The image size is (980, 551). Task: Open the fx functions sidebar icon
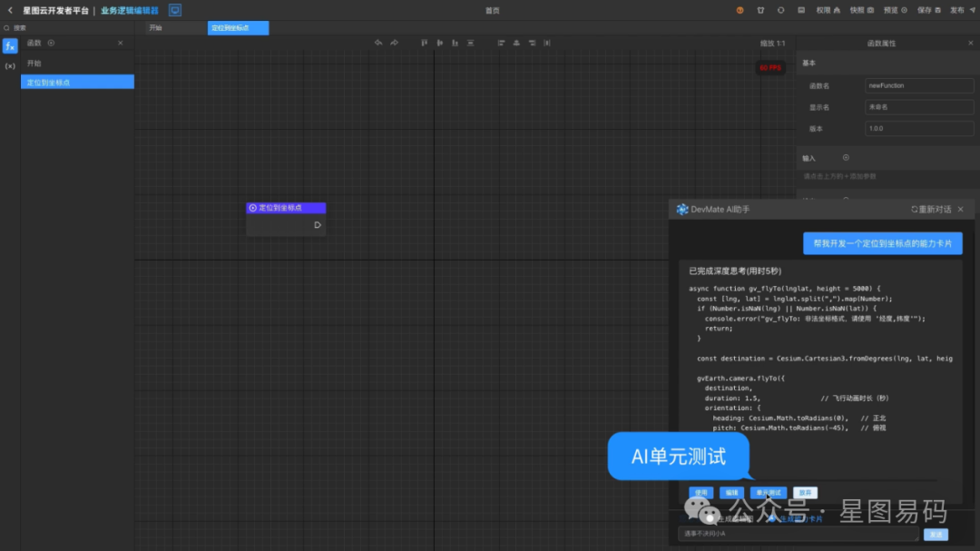(10, 45)
